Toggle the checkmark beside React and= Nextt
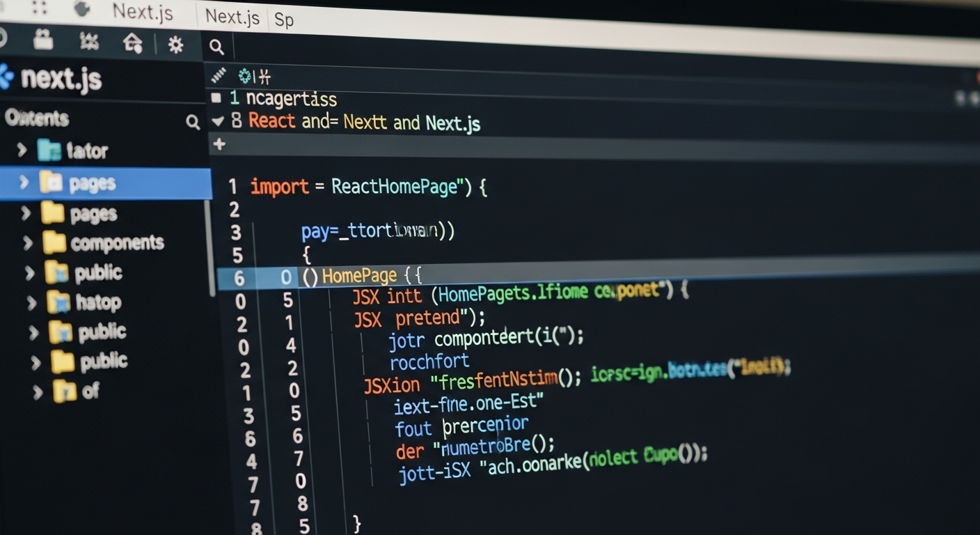This screenshot has width=980, height=535. tap(218, 121)
